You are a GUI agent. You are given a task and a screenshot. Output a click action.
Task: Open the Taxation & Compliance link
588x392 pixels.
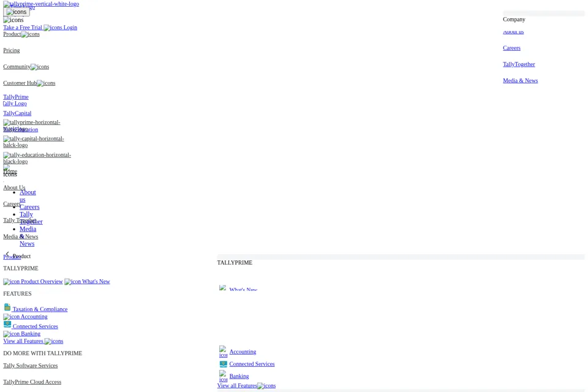click(40, 309)
